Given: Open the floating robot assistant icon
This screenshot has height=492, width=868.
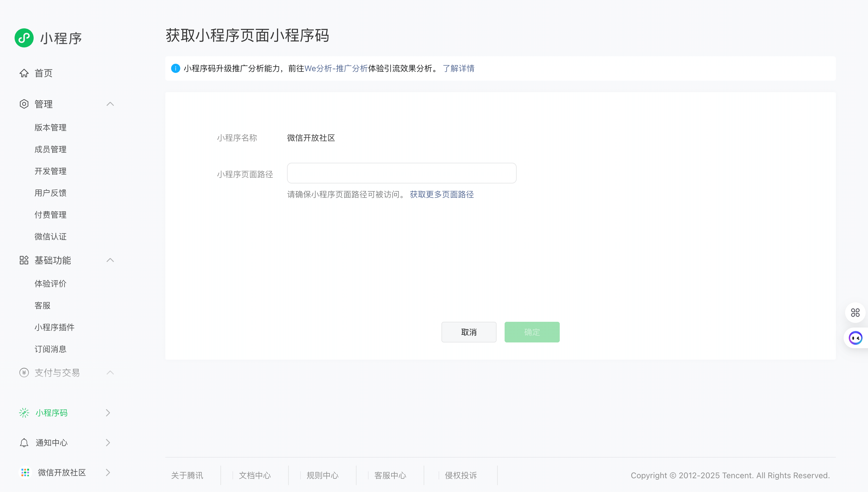Looking at the screenshot, I should coord(855,338).
